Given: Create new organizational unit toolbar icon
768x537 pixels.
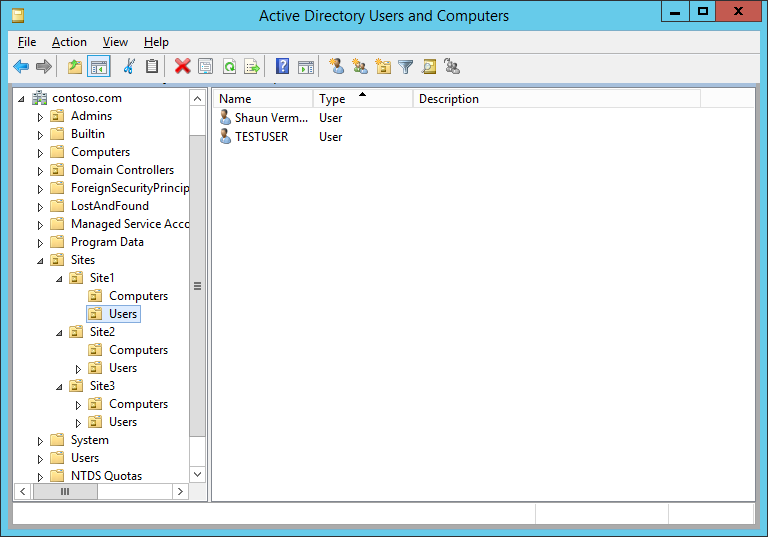Looking at the screenshot, I should [x=383, y=66].
